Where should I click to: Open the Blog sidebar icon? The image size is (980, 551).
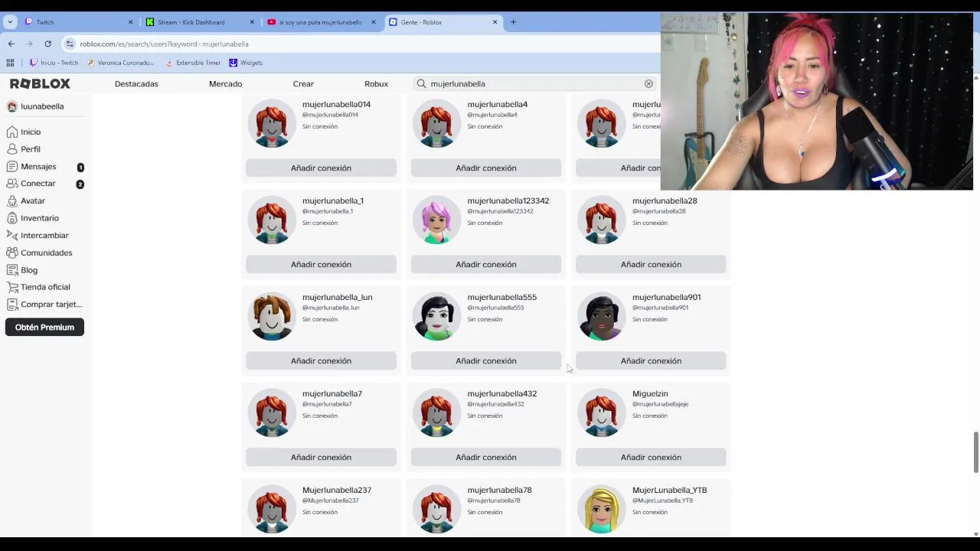(11, 269)
